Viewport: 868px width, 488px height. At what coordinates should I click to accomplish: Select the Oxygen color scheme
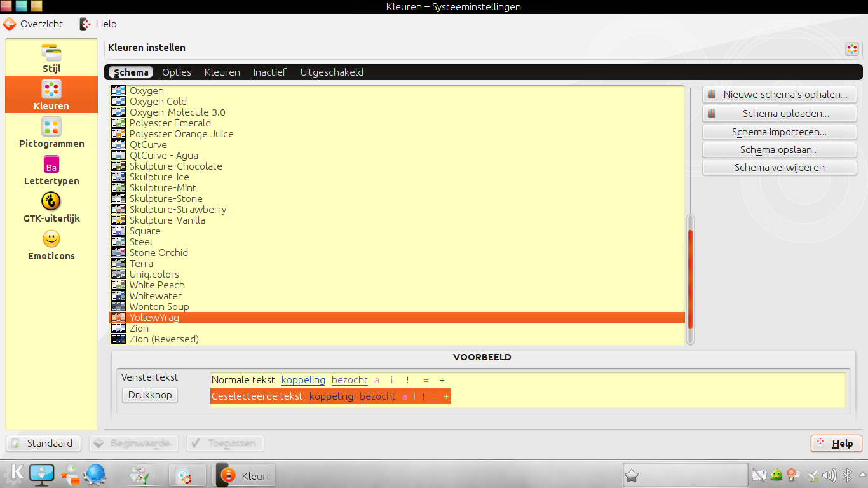click(x=397, y=91)
